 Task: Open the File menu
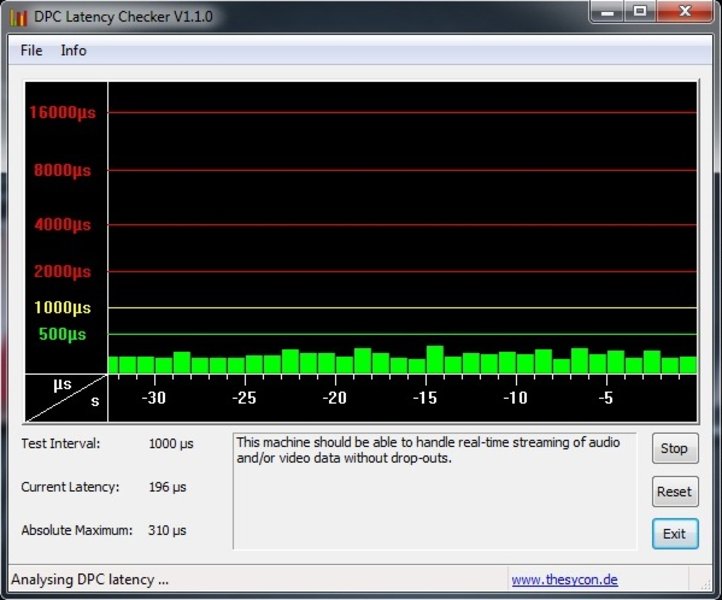click(31, 50)
